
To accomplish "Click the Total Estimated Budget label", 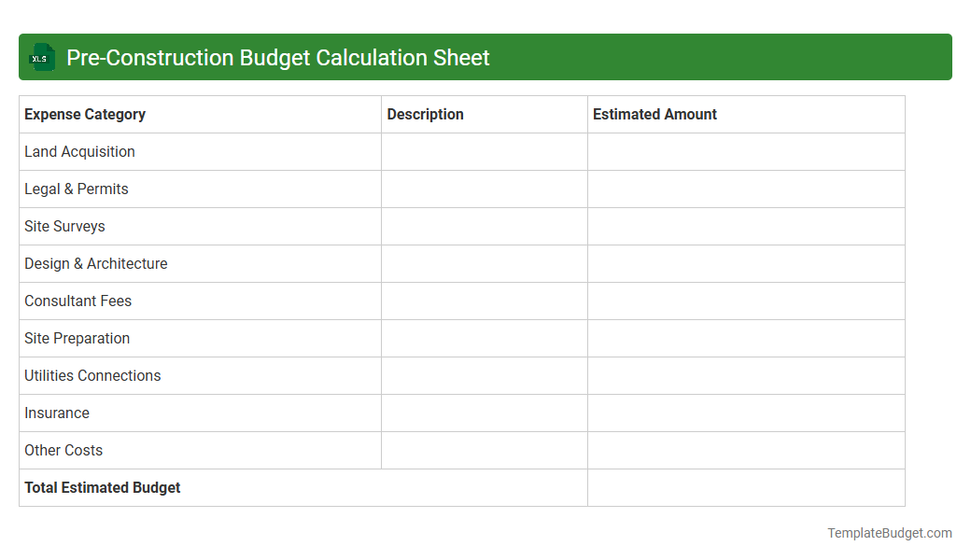I will 102,487.
